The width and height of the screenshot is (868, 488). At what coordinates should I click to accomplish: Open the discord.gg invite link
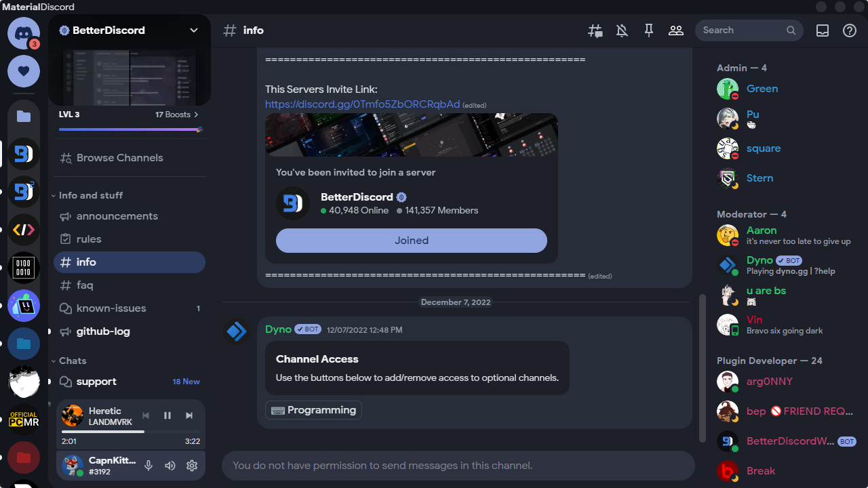point(362,104)
